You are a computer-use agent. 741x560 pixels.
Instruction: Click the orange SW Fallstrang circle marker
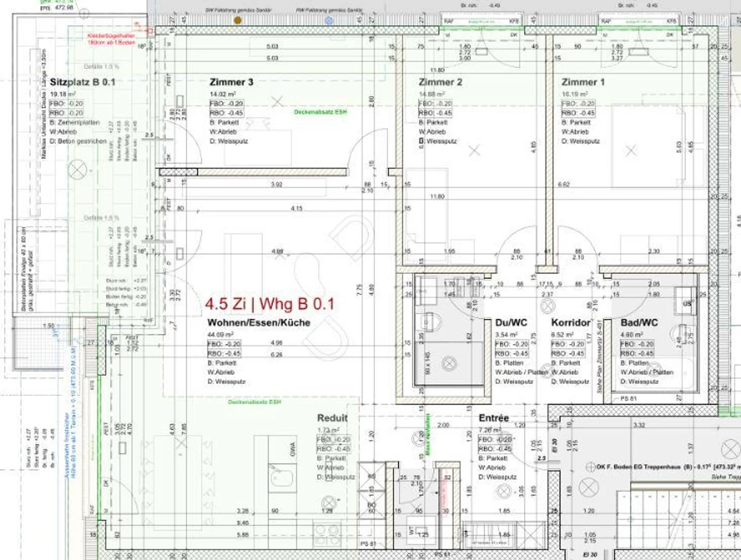(238, 20)
